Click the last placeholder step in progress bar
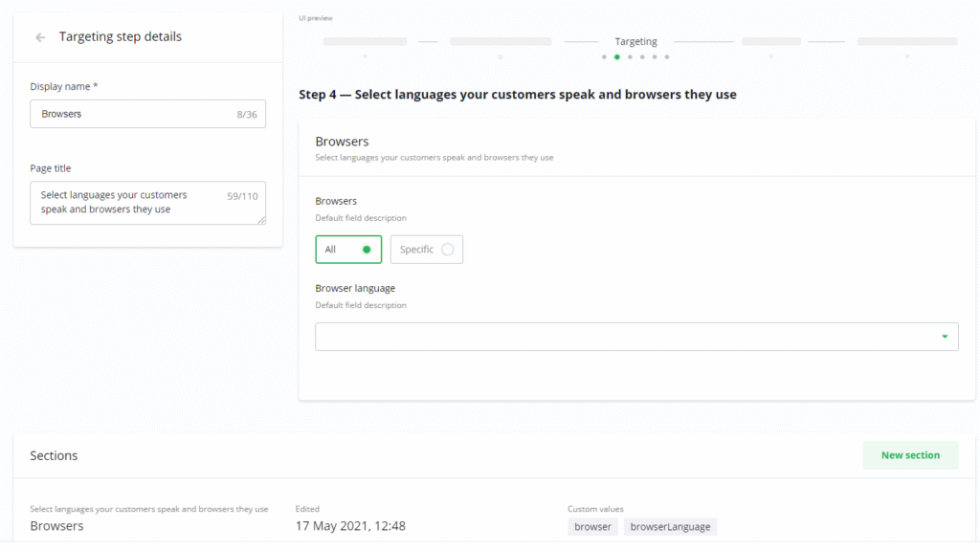Screen dimensions: 980x550 (x=906, y=42)
